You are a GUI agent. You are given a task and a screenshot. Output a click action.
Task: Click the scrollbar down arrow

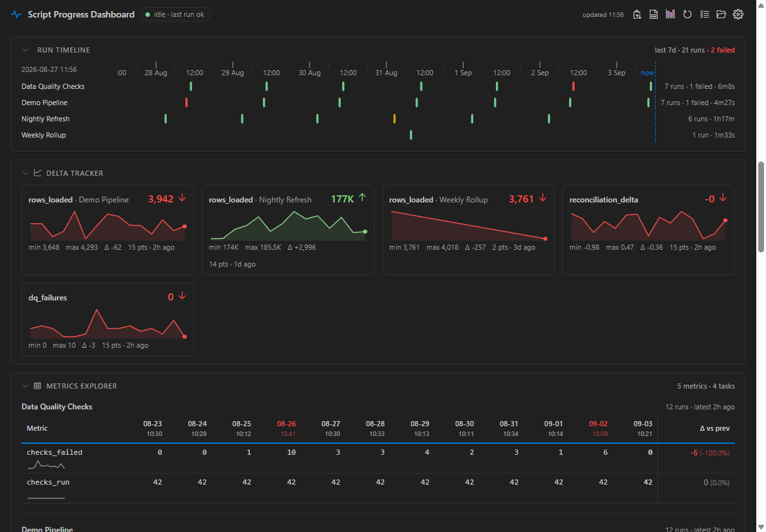(761, 527)
